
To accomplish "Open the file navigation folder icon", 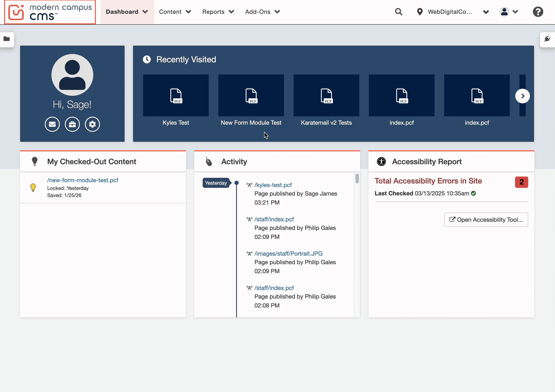I will (6, 39).
